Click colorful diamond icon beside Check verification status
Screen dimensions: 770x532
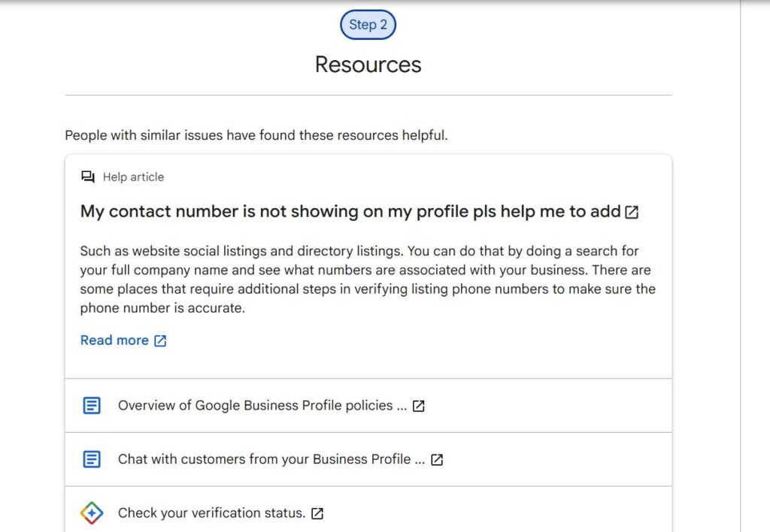[91, 513]
